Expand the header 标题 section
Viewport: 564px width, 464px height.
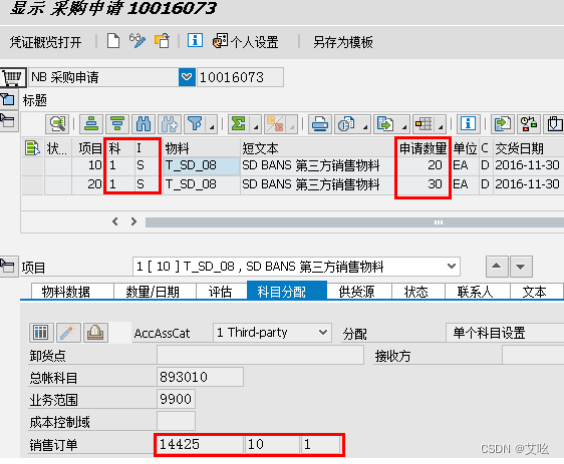pos(8,100)
